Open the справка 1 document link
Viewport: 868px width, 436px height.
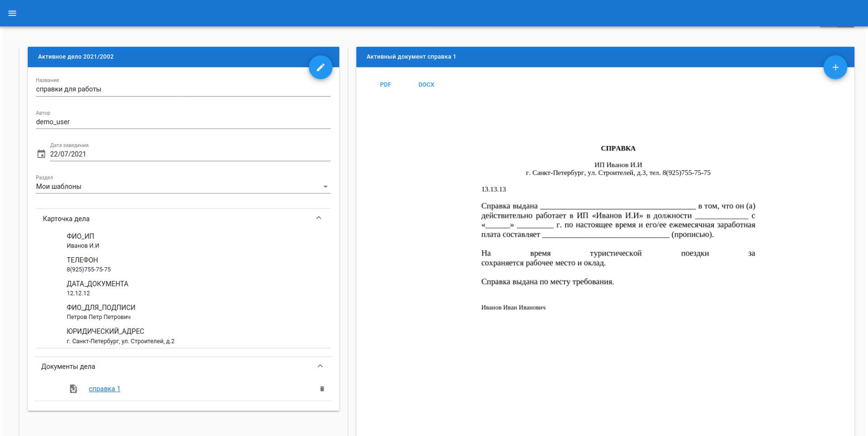coord(104,389)
